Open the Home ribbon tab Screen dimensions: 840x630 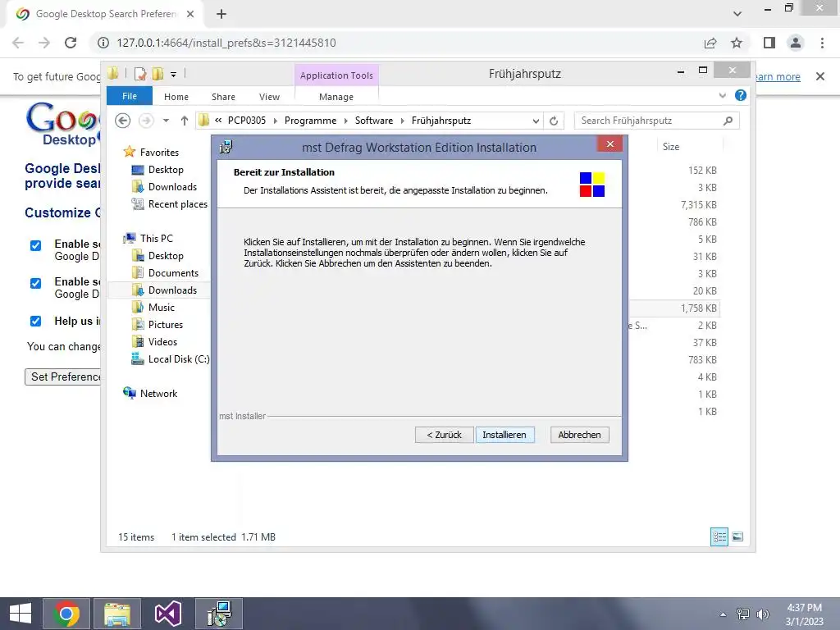tap(176, 97)
